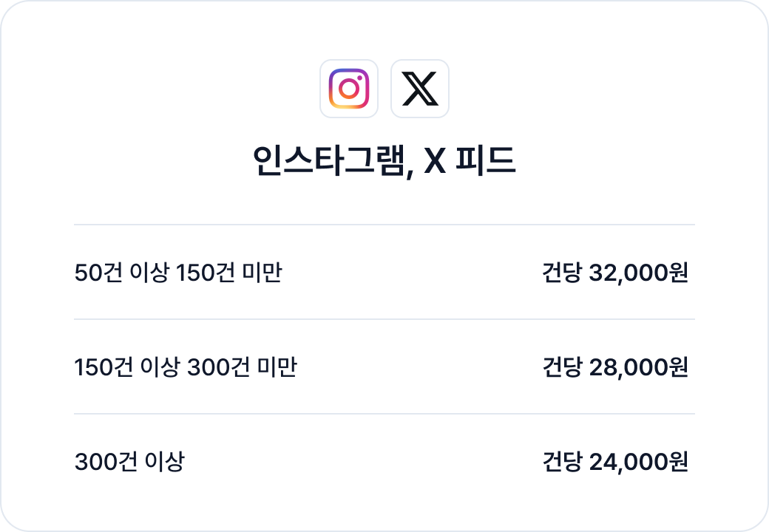Click the word '피드' in the title
Screen dimensions: 769x532
[486, 160]
